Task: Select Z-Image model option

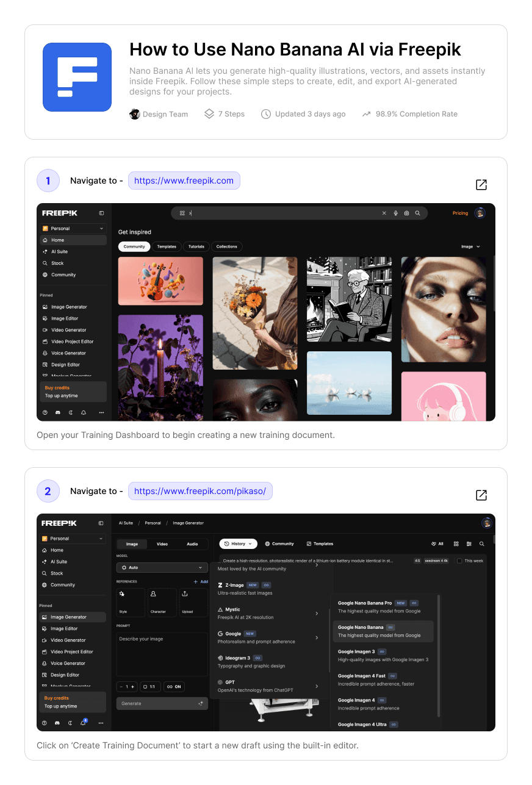Action: 268,589
